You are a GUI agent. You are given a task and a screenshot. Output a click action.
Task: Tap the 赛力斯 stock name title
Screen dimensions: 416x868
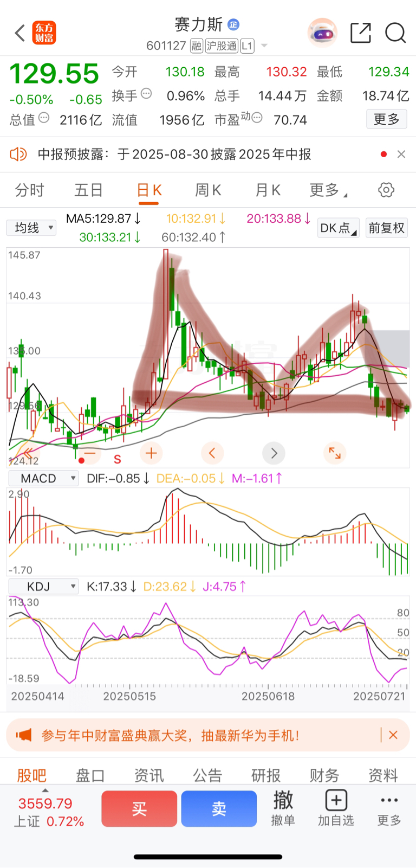pyautogui.click(x=198, y=24)
